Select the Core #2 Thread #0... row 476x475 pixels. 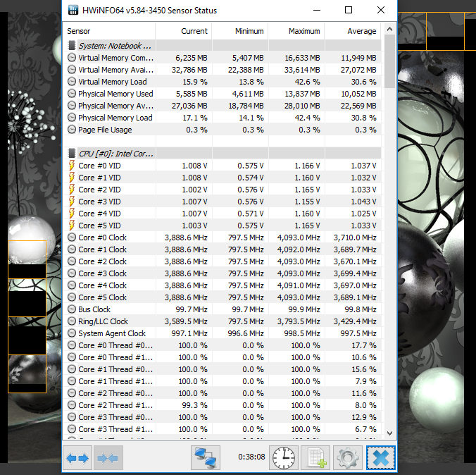[x=222, y=393]
